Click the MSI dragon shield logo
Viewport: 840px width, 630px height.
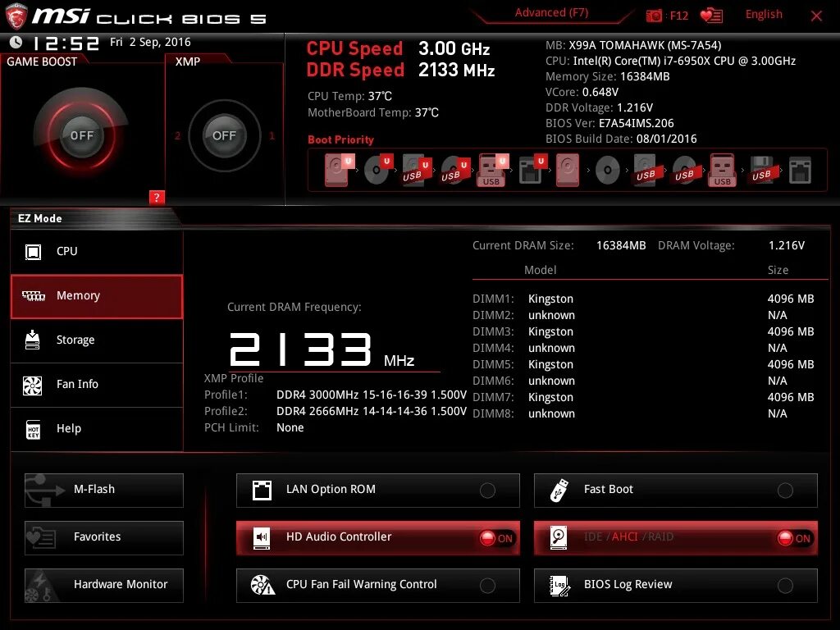coord(16,16)
